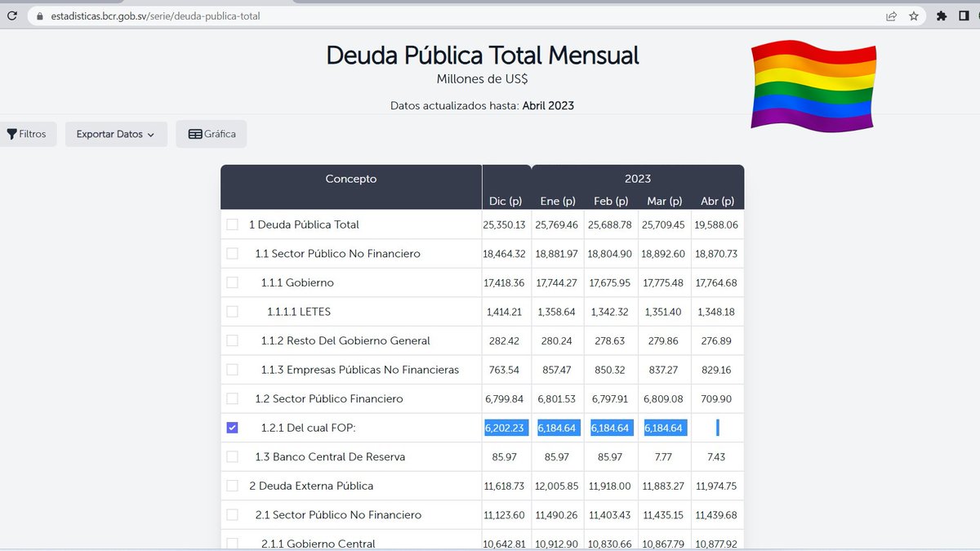This screenshot has height=551, width=980.
Task: Select the 1.1.1 Gobierno row label
Action: tap(297, 282)
